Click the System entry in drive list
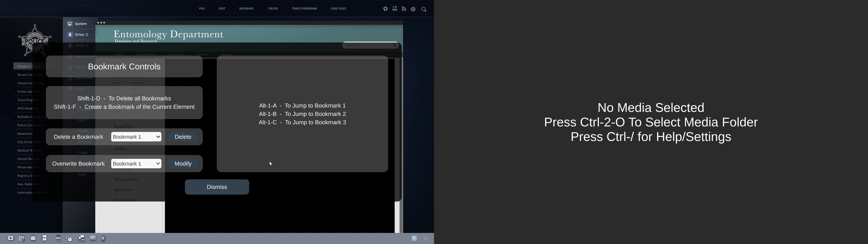This screenshot has height=244, width=868. click(x=81, y=24)
